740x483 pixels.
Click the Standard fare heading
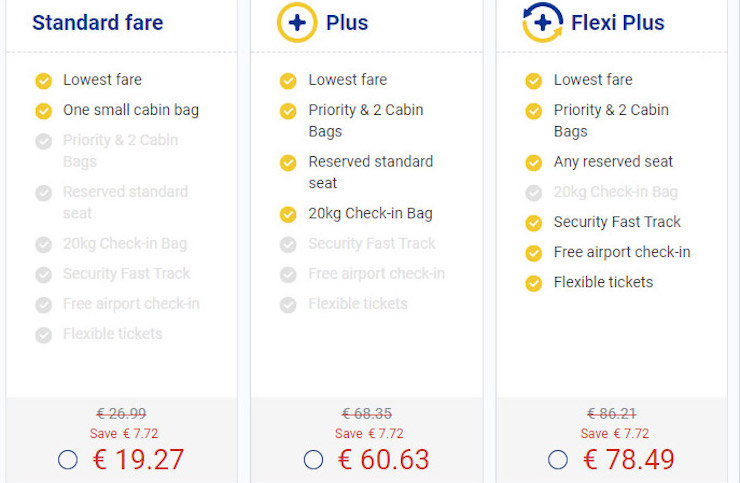(x=98, y=22)
